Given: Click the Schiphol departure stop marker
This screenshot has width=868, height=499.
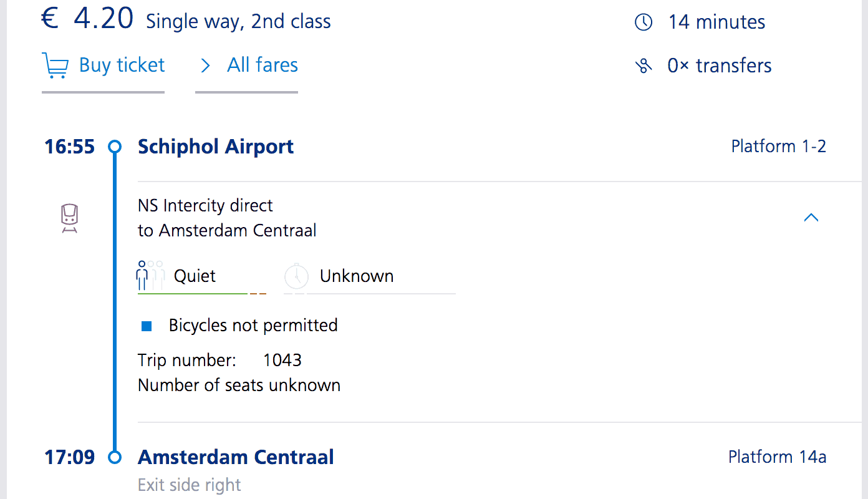Looking at the screenshot, I should click(115, 147).
